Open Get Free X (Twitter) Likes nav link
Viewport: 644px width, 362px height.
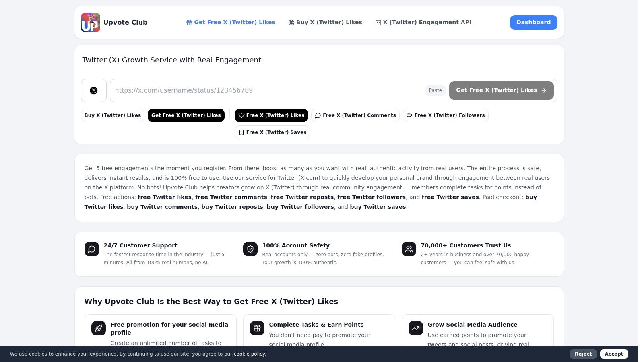coord(231,23)
